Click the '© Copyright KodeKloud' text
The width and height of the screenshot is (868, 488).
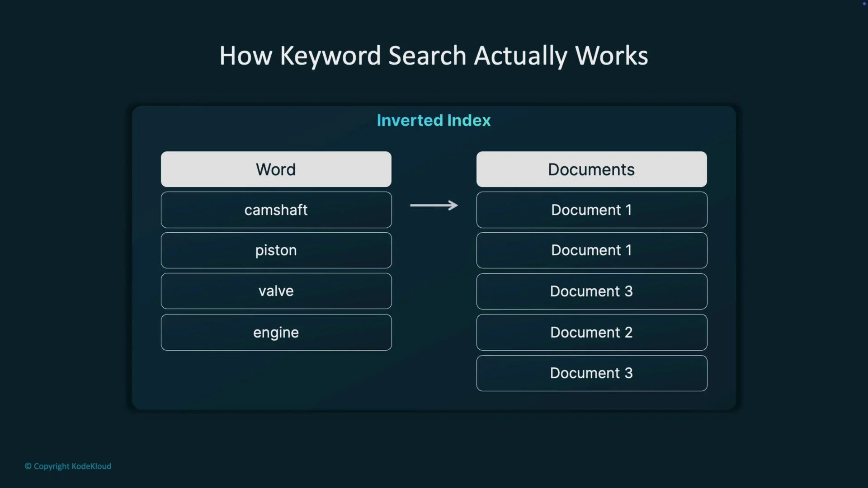[x=68, y=466]
